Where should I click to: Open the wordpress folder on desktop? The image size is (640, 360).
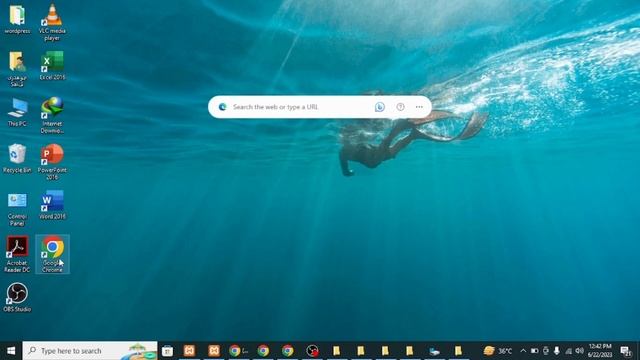point(17,20)
